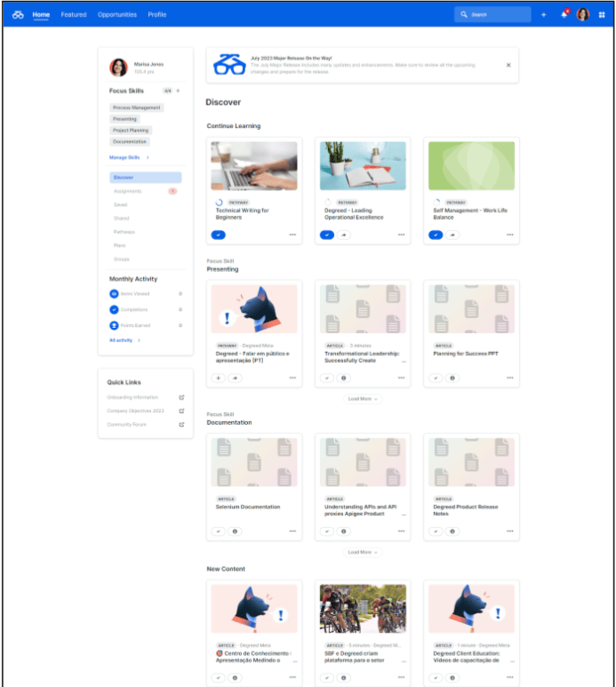Show info for Degreed Product Release Notes
Image resolution: width=616 pixels, height=687 pixels.
[452, 531]
